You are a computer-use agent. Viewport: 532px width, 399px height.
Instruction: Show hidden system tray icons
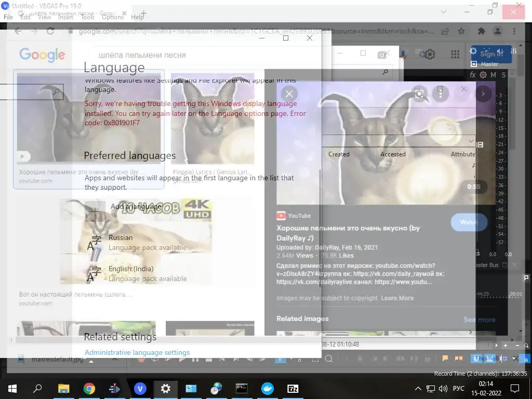pos(418,389)
